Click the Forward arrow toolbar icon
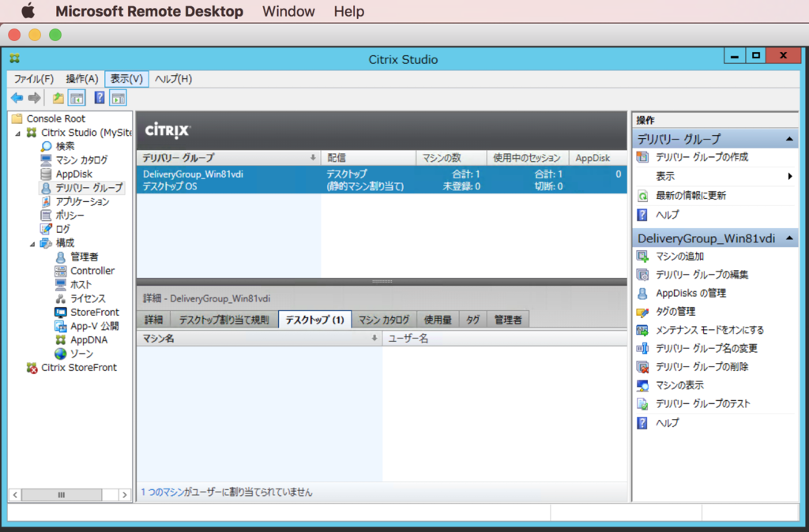Screen dimensions: 809x532 click(x=35, y=97)
